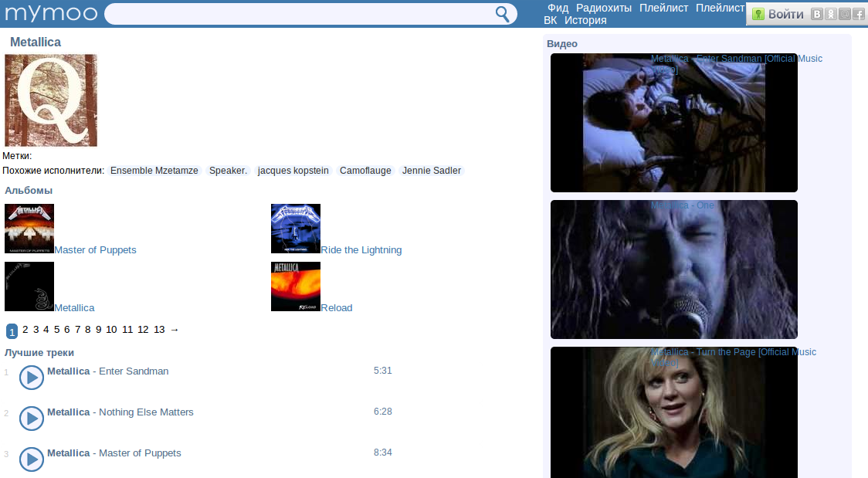
Task: Log in with Facebook icon
Action: [859, 15]
